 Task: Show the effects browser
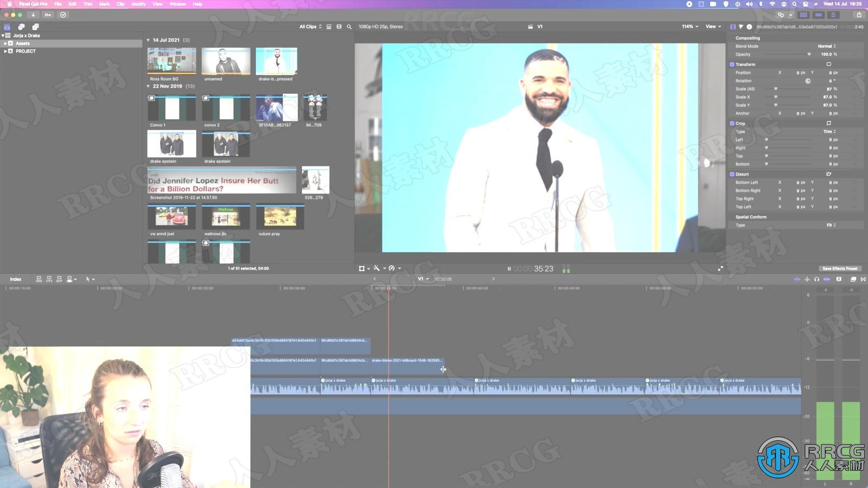pyautogui.click(x=853, y=279)
